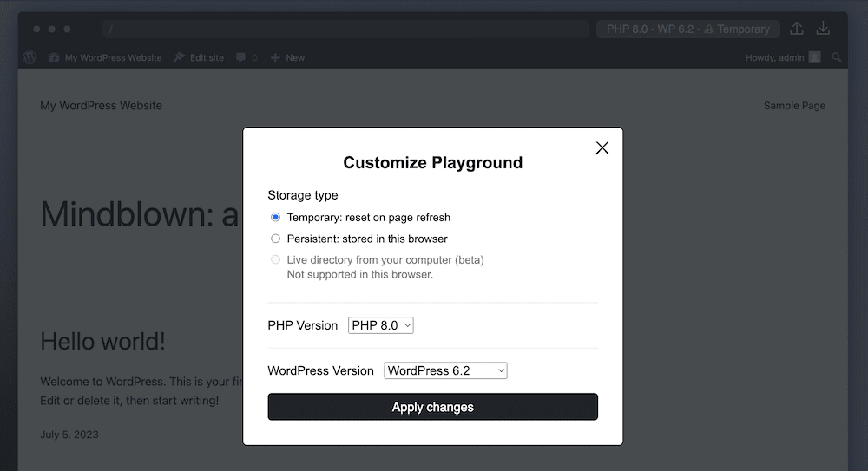Image resolution: width=868 pixels, height=471 pixels.
Task: Select Persistent storage radio button
Action: (275, 239)
